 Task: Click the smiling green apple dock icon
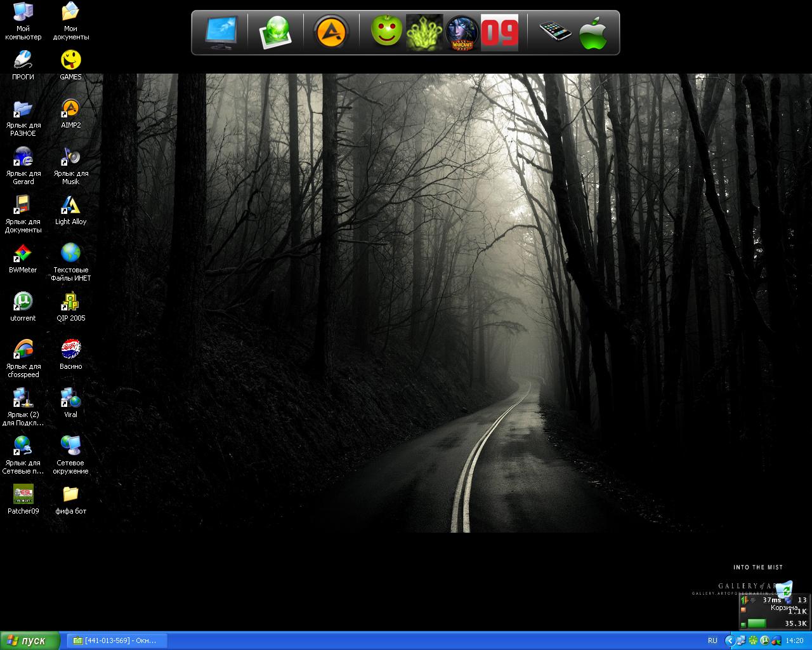[x=386, y=31]
